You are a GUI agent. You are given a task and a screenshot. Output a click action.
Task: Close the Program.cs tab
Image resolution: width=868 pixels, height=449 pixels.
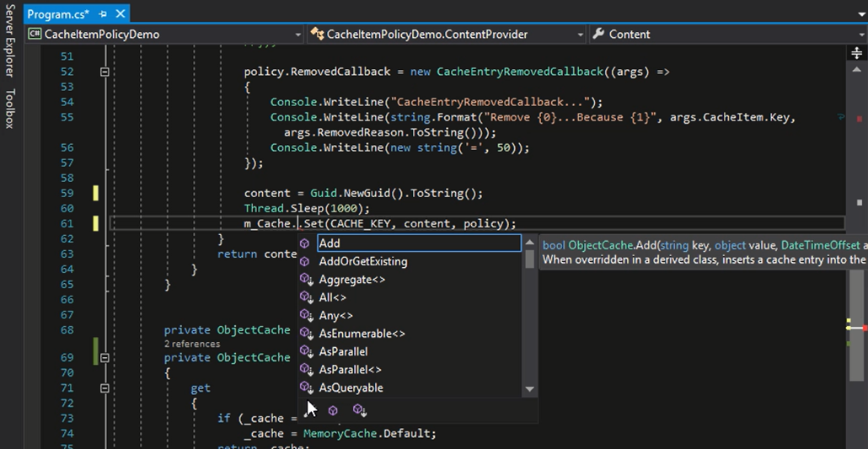pos(121,13)
